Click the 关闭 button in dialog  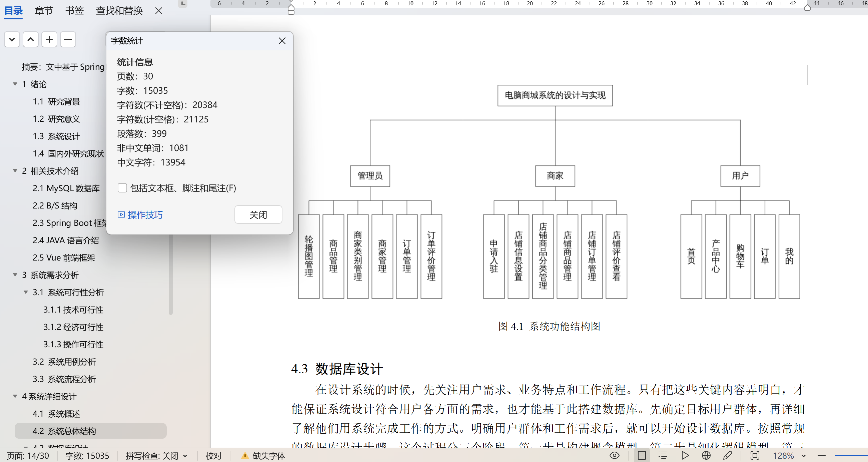coord(258,215)
